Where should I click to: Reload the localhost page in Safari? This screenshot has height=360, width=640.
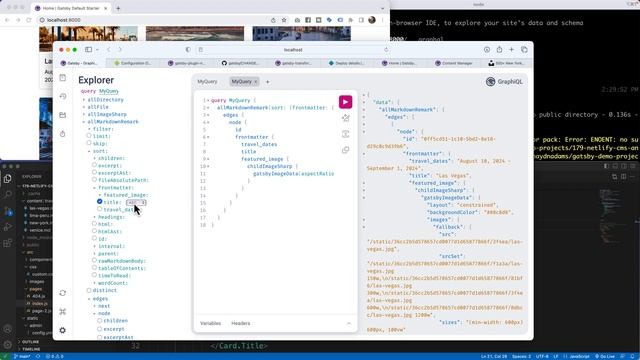click(x=386, y=50)
